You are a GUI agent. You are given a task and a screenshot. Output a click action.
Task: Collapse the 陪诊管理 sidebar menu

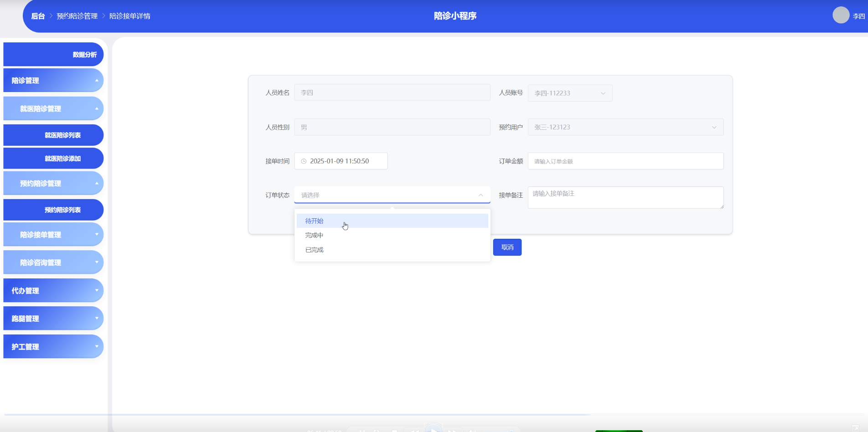pyautogui.click(x=53, y=81)
